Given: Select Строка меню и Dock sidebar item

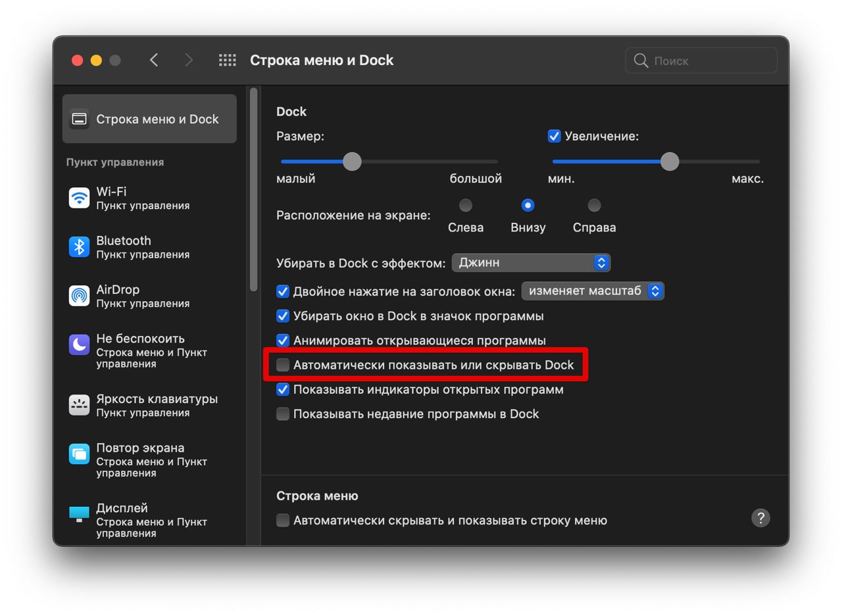Looking at the screenshot, I should pyautogui.click(x=149, y=119).
